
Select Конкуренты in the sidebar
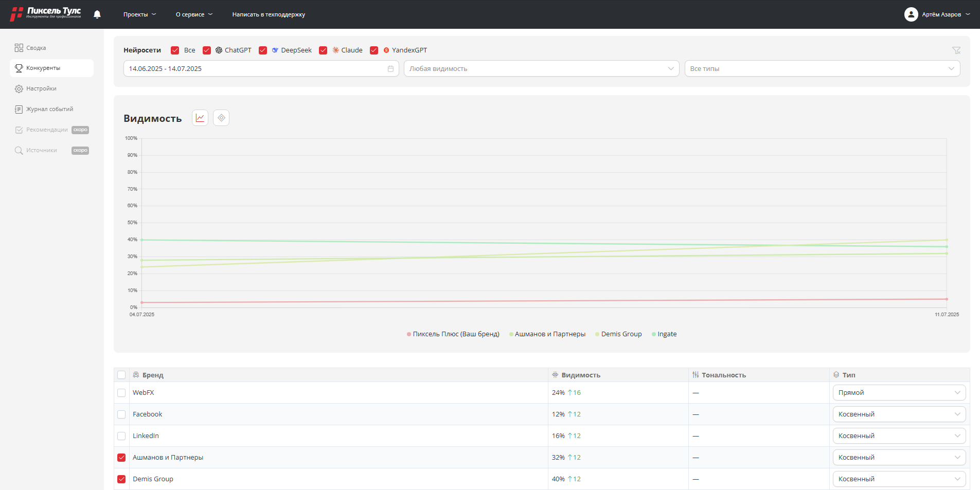tap(51, 68)
